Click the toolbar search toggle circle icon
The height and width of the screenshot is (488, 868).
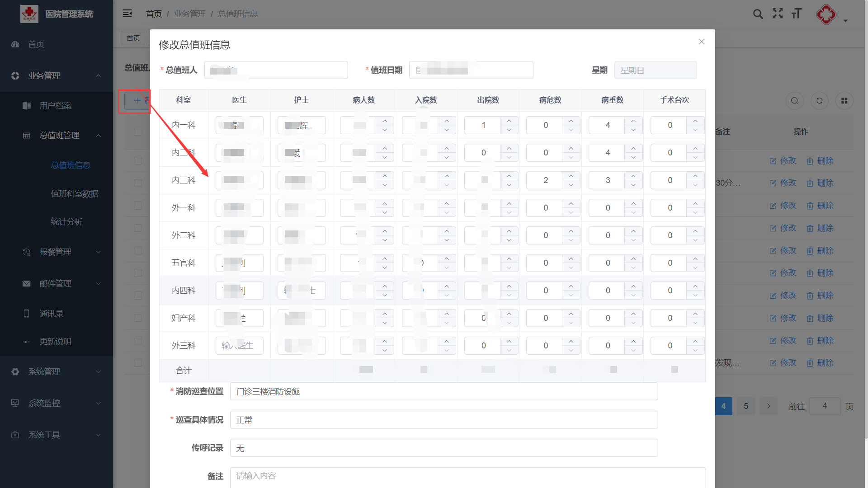tap(794, 101)
